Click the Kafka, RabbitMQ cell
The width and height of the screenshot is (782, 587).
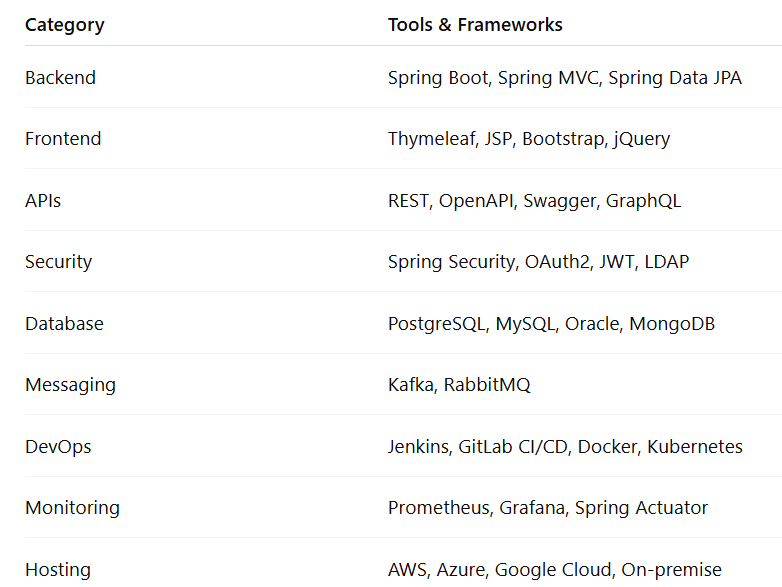pos(458,385)
